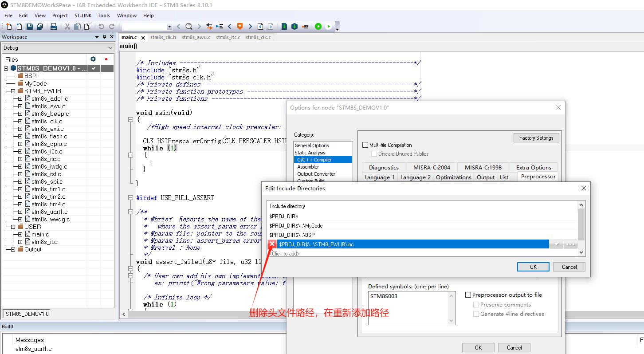
Task: Click the orange Replace arrows icon
Action: coord(209,27)
